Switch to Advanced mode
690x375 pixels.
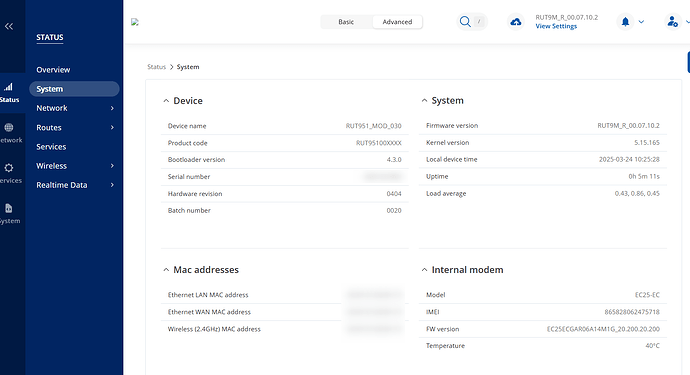397,22
